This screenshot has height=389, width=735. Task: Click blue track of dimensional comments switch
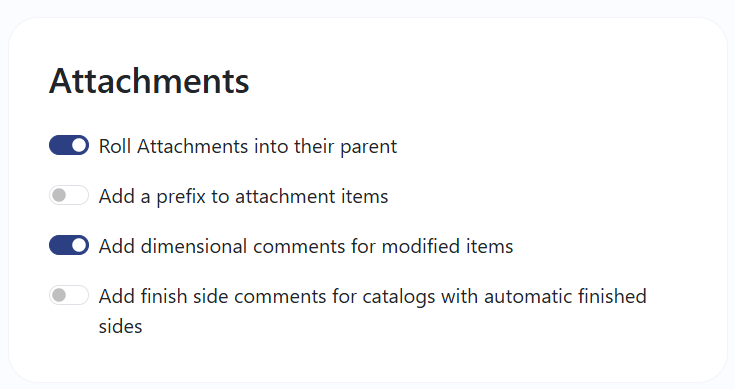60,245
